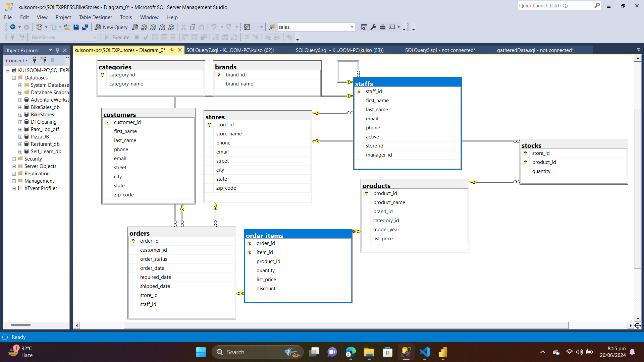The height and width of the screenshot is (362, 644).
Task: Click the New Project icon in toolbar
Action: pyautogui.click(x=39, y=27)
